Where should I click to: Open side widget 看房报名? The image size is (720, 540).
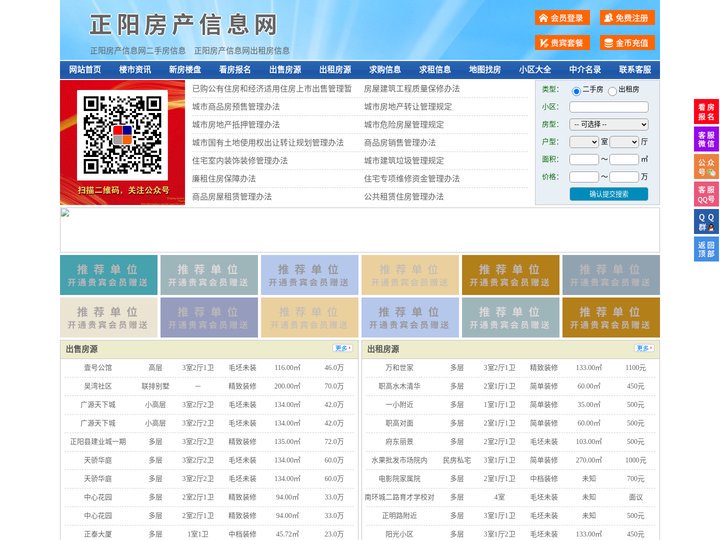pyautogui.click(x=706, y=112)
